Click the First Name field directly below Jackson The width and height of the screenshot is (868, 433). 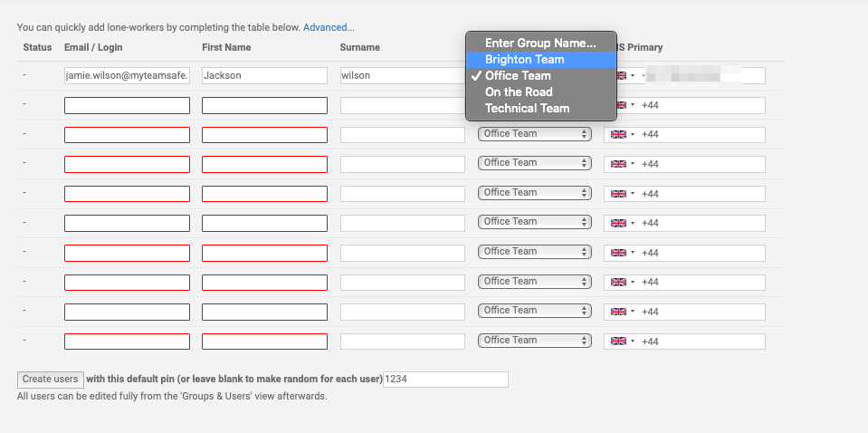[x=264, y=105]
